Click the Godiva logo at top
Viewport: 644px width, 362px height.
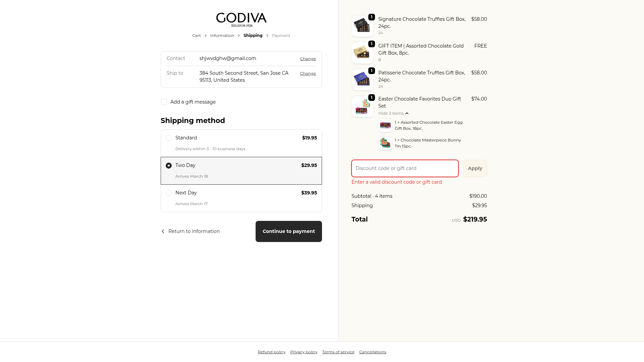pos(241,19)
